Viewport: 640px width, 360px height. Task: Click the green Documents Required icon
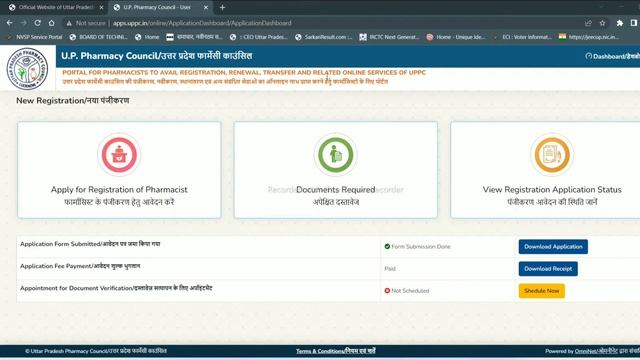[x=336, y=155]
